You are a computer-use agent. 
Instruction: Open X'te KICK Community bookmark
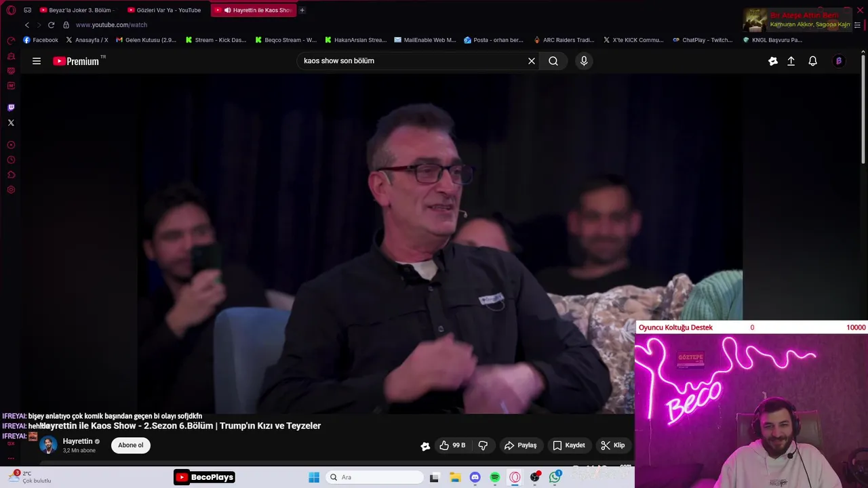coord(633,40)
